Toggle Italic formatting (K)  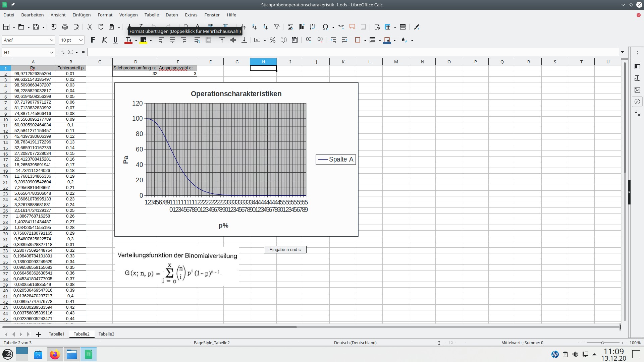pyautogui.click(x=104, y=40)
